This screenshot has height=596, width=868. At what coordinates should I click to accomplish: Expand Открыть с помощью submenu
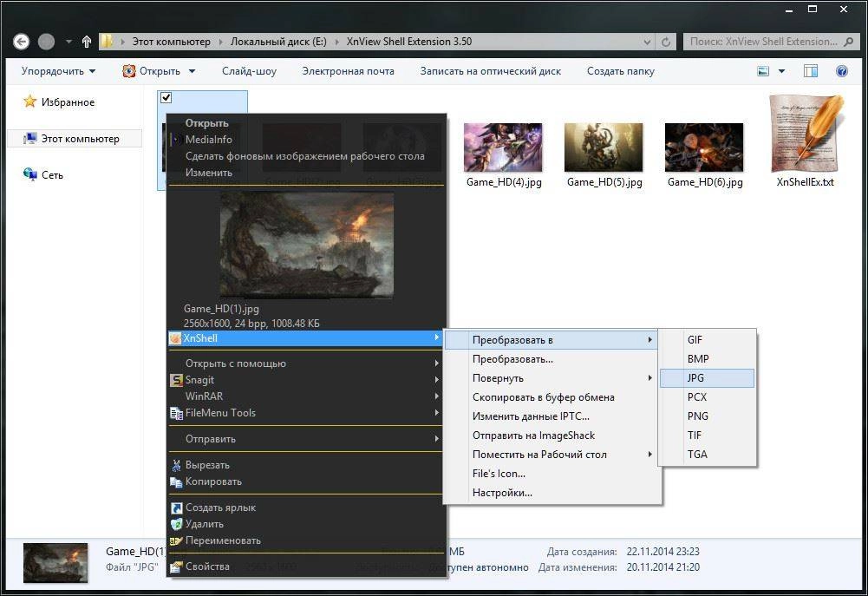click(305, 363)
